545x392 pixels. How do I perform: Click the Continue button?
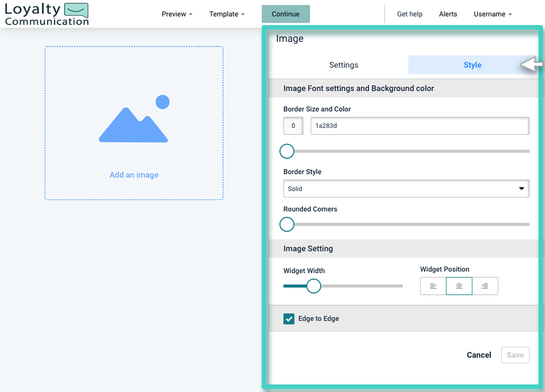click(x=285, y=14)
